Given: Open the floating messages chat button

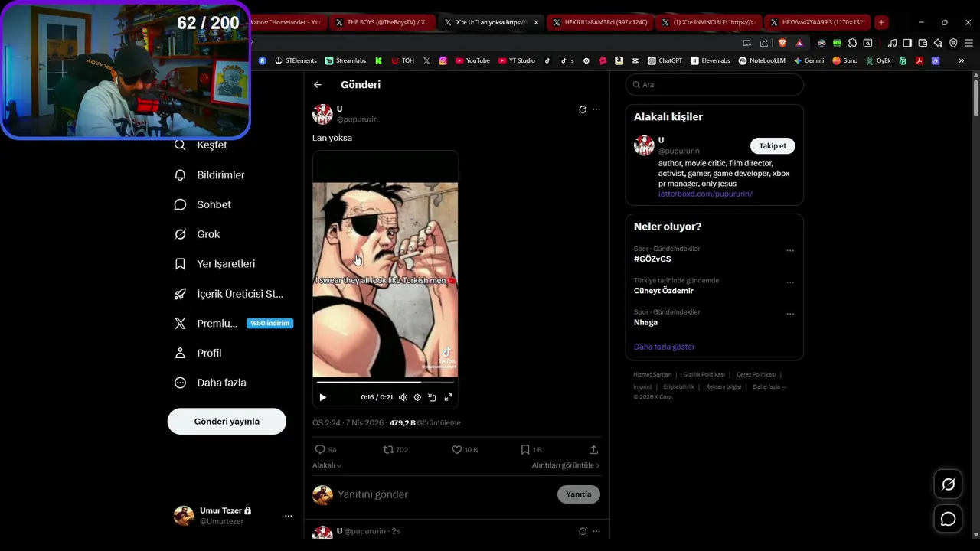Looking at the screenshot, I should pyautogui.click(x=949, y=519).
